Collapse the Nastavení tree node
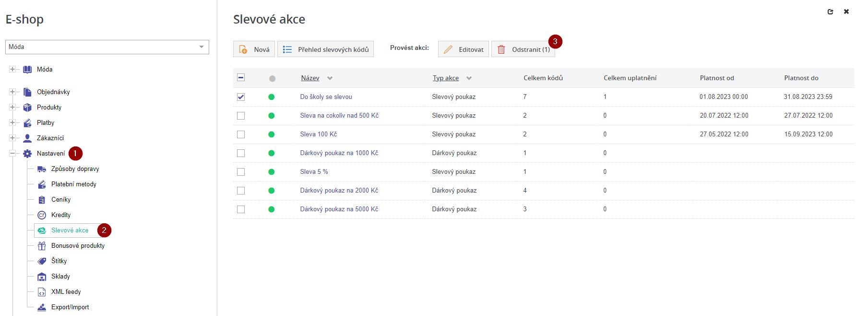The height and width of the screenshot is (316, 868). click(x=12, y=154)
